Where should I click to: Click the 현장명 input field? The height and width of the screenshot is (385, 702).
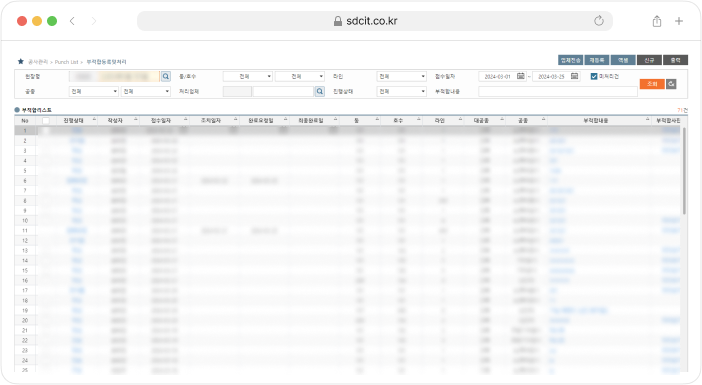pyautogui.click(x=114, y=77)
